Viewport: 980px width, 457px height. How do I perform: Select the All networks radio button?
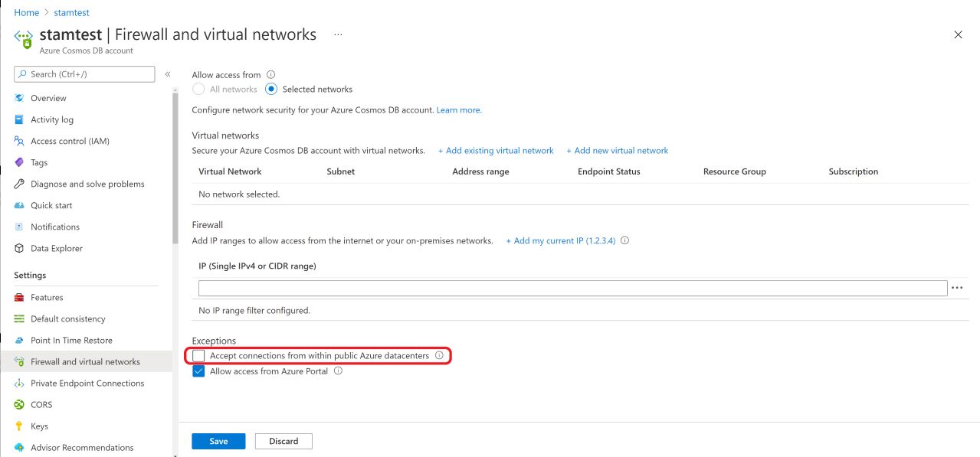click(x=198, y=89)
